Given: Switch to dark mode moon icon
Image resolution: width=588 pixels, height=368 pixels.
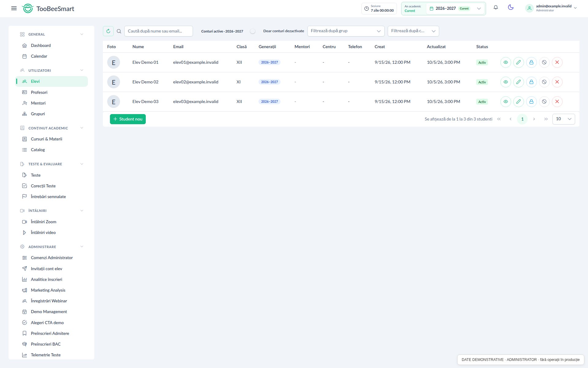Looking at the screenshot, I should click(x=511, y=7).
